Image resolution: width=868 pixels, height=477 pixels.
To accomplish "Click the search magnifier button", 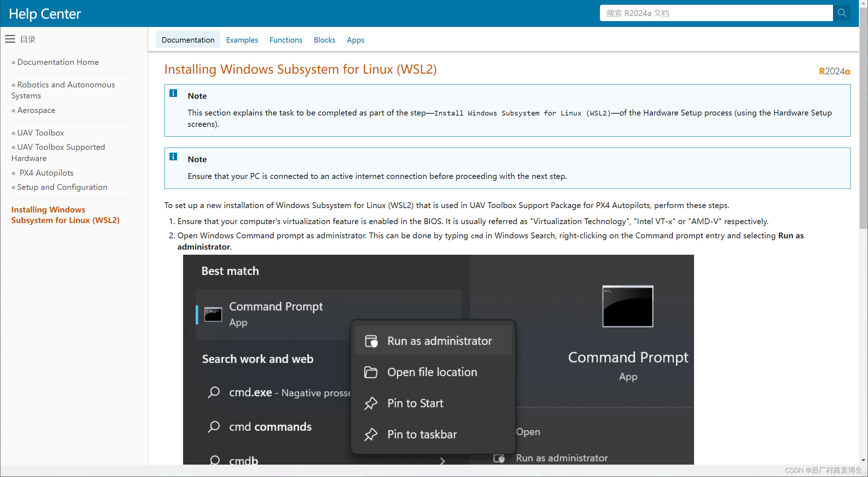I will pyautogui.click(x=842, y=13).
